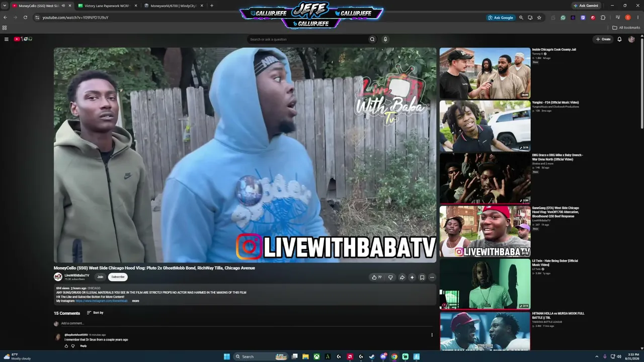
Task: Click the Chrome profile avatar
Action: tap(628, 18)
